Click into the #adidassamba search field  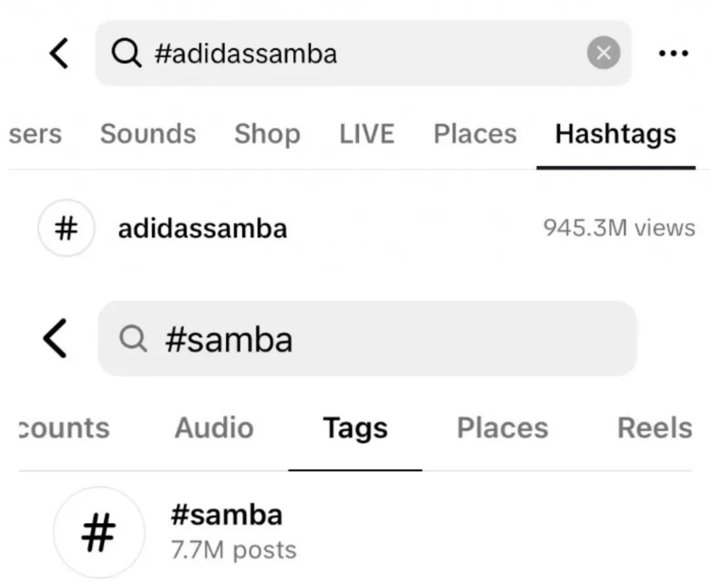[x=362, y=53]
